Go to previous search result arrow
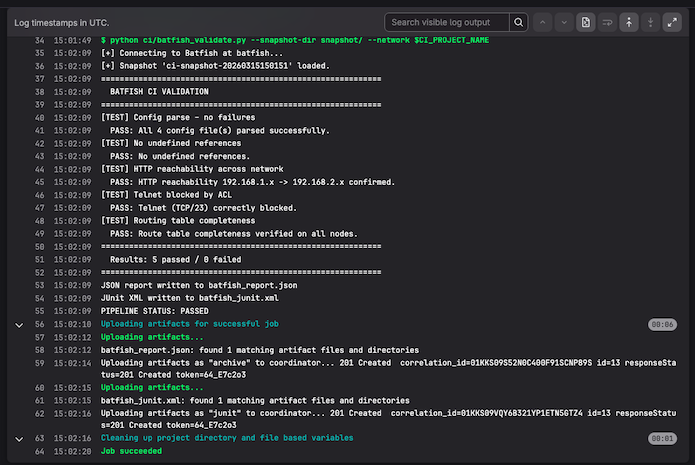Screen dimensions: 695x465 [543, 22]
